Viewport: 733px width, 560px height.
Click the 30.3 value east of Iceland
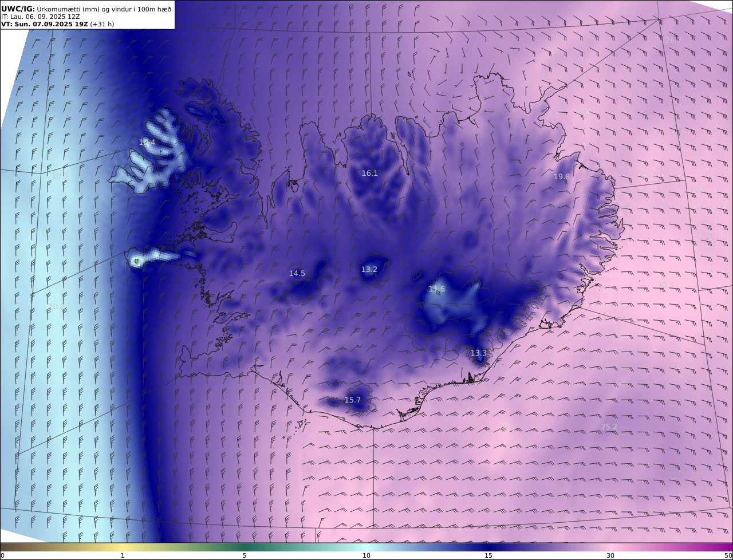pos(665,285)
